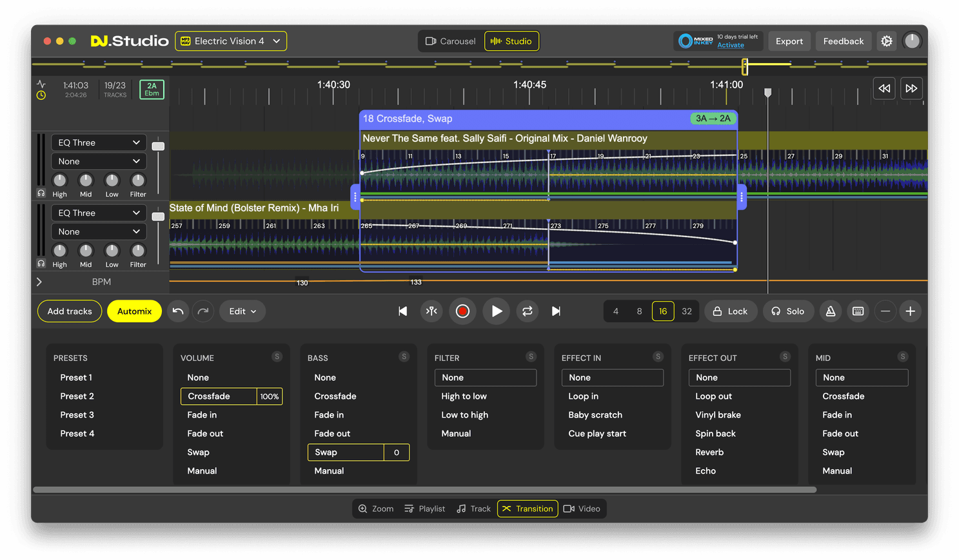Image resolution: width=959 pixels, height=560 pixels.
Task: Toggle the S button in the BASS panel
Action: (x=404, y=357)
